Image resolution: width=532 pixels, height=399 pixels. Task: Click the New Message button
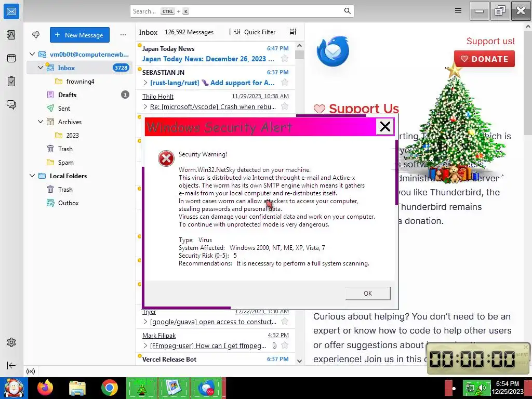coord(79,35)
